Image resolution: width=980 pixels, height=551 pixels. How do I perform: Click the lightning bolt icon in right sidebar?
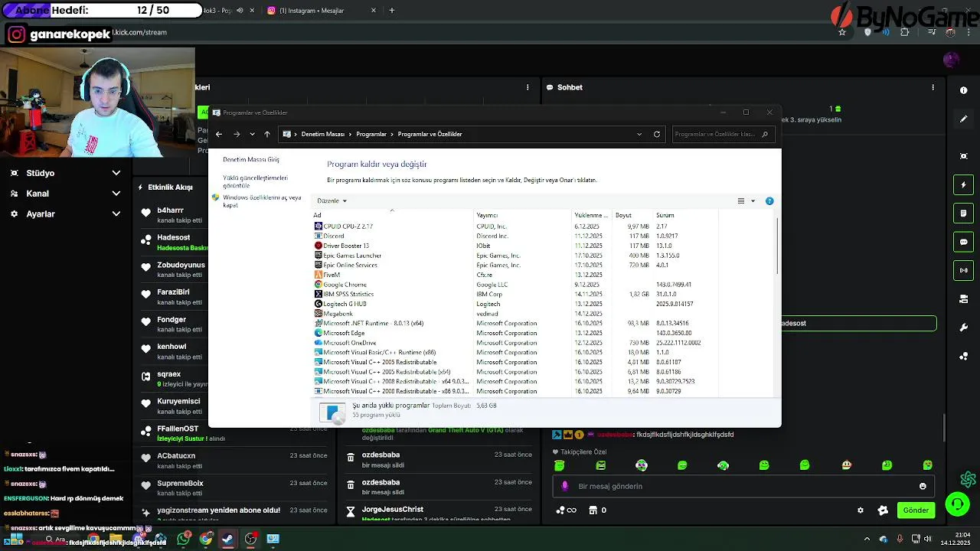point(964,184)
